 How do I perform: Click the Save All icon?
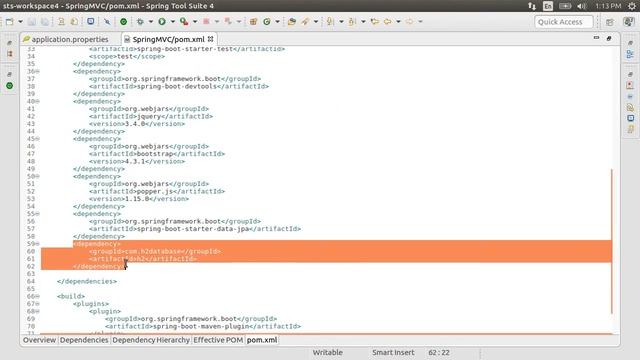pos(44,22)
